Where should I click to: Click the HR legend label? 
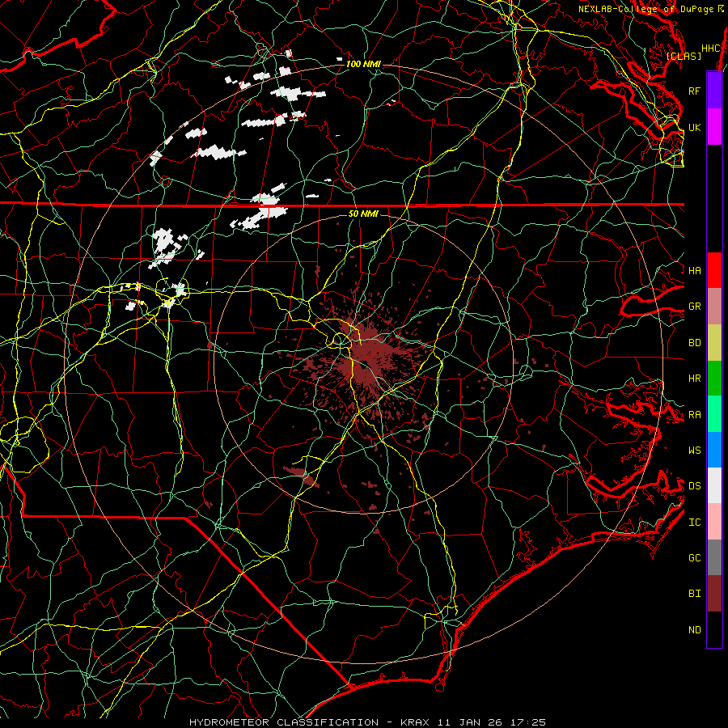(x=695, y=379)
